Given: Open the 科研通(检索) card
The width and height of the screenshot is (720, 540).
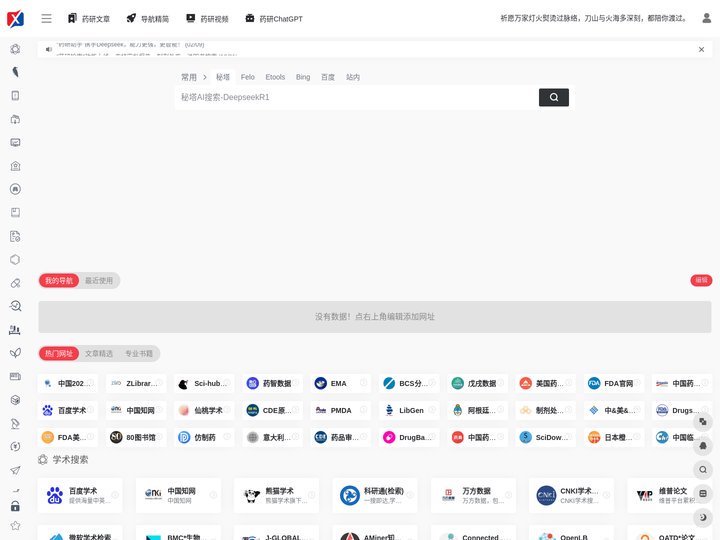Looking at the screenshot, I should [375, 495].
